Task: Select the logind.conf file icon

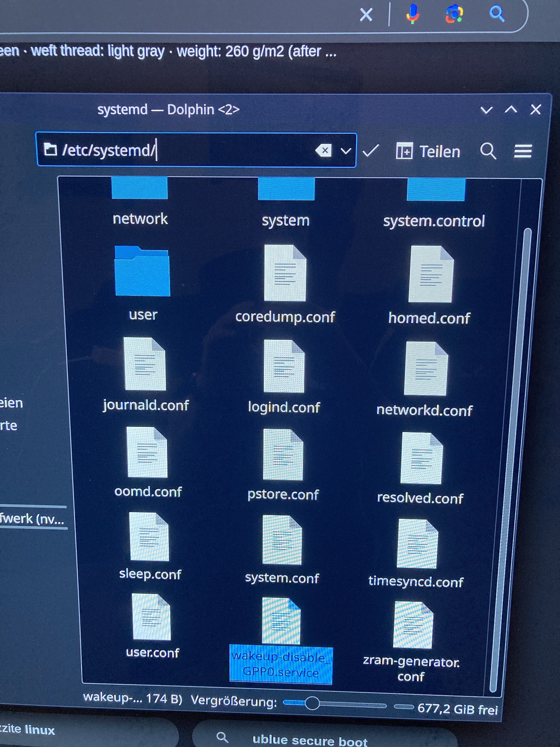Action: (284, 366)
